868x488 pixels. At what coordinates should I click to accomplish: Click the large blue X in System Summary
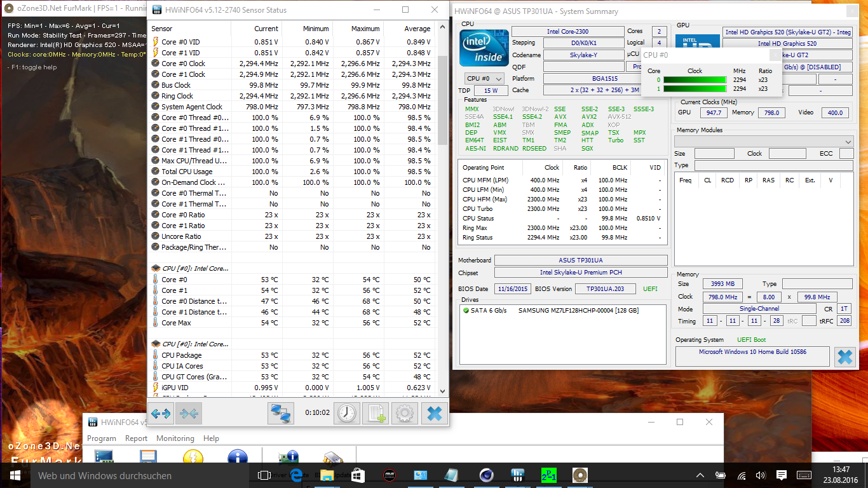pos(844,357)
